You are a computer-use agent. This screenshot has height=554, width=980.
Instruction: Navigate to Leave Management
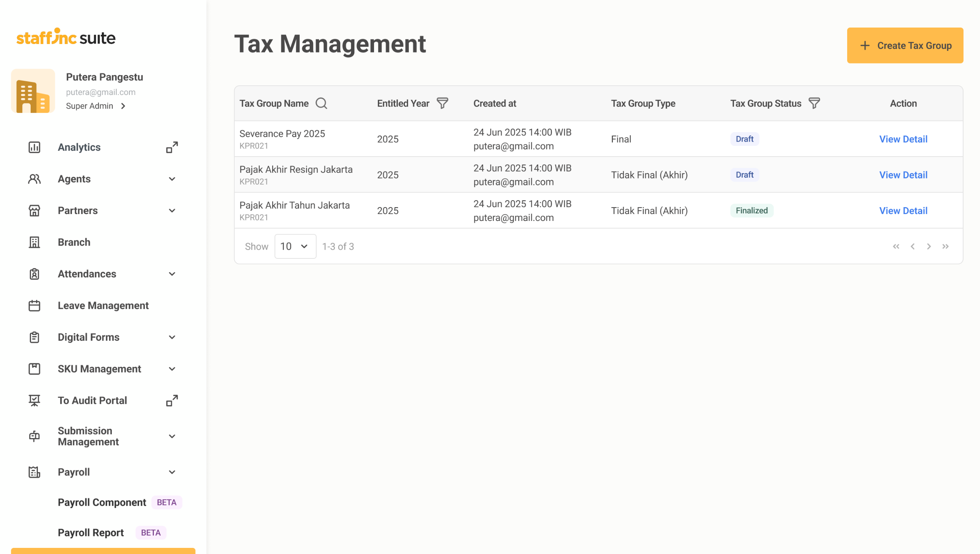pyautogui.click(x=103, y=306)
